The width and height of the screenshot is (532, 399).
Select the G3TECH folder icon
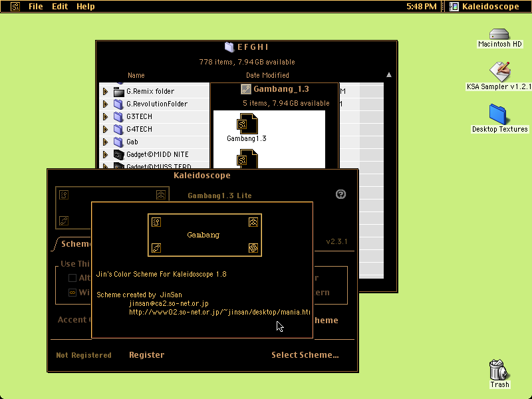click(118, 117)
